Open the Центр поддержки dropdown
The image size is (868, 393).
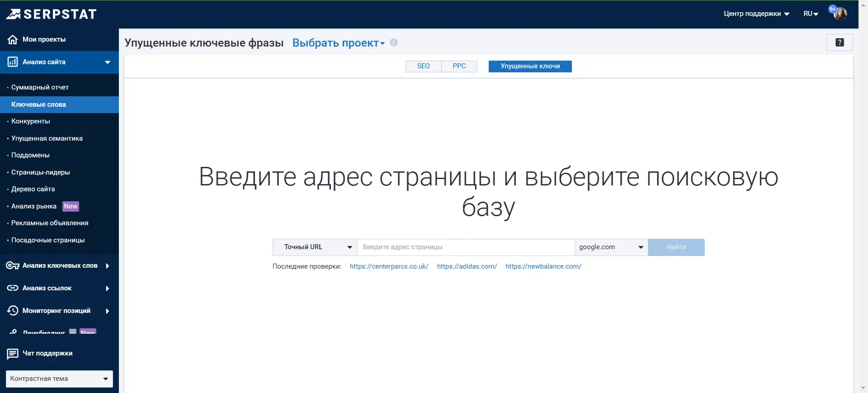(756, 14)
